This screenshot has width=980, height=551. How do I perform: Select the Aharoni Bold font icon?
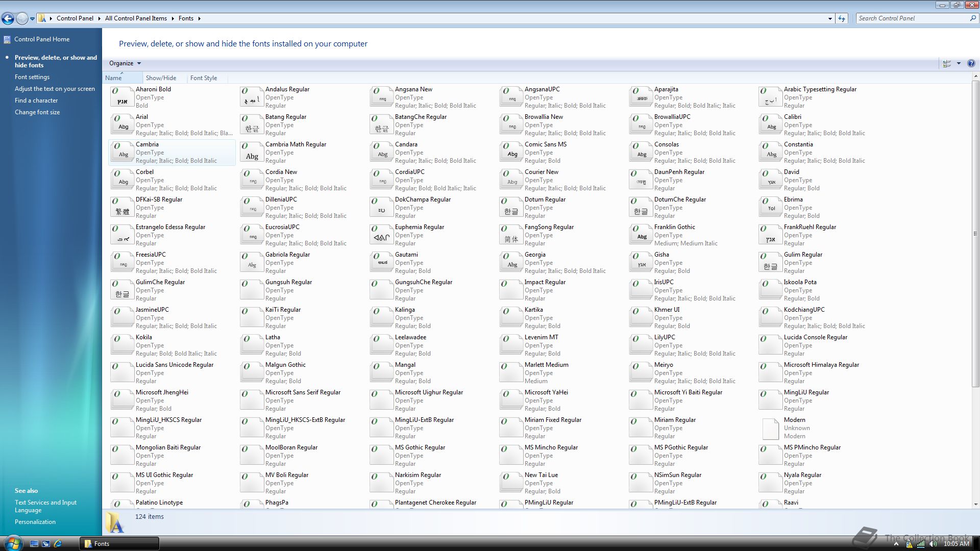(x=122, y=97)
